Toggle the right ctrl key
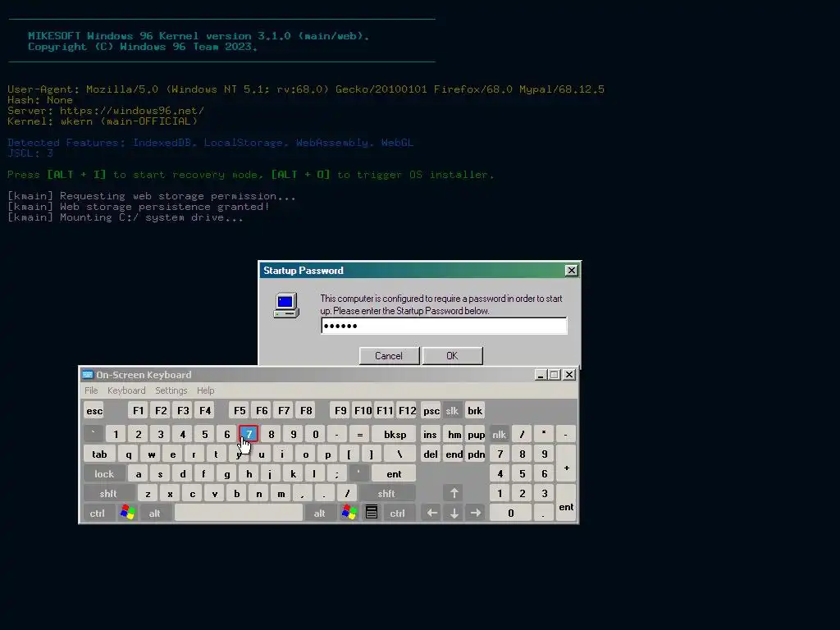The width and height of the screenshot is (840, 630). [398, 513]
